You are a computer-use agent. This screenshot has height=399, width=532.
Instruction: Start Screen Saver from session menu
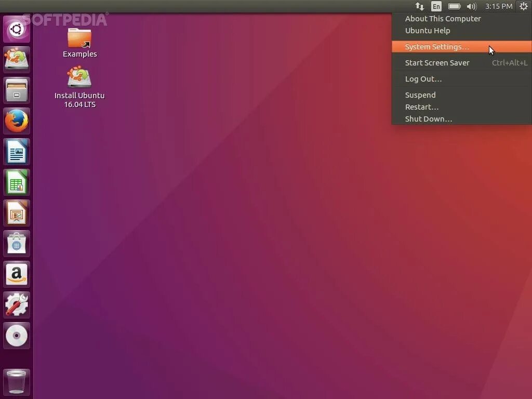(462, 63)
